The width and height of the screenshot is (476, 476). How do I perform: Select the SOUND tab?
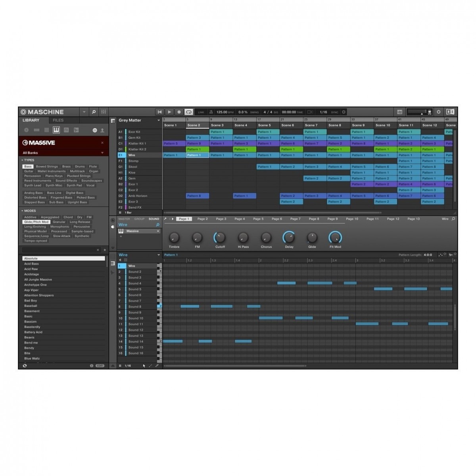tap(154, 219)
